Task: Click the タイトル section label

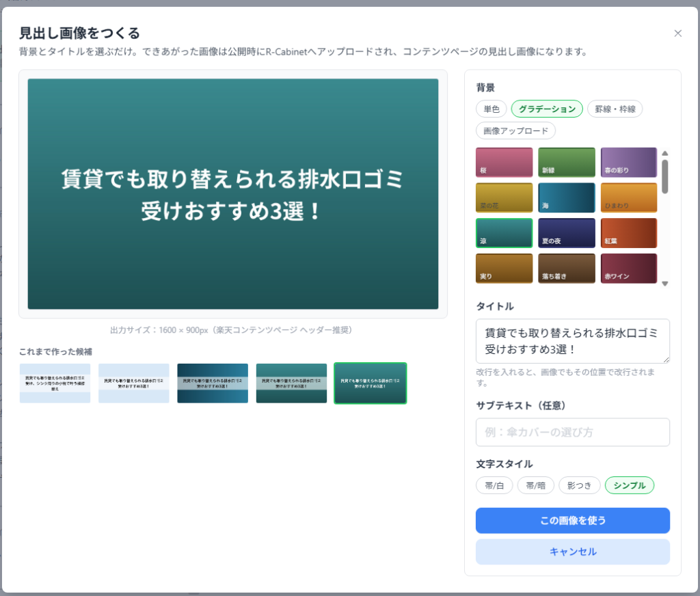Action: 495,306
